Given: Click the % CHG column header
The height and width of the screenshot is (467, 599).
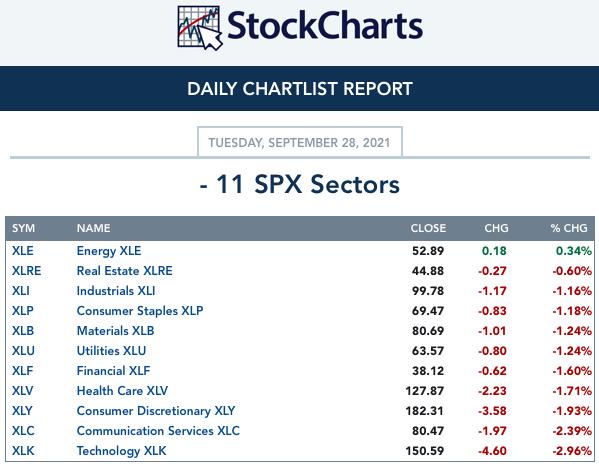Looking at the screenshot, I should click(569, 228).
